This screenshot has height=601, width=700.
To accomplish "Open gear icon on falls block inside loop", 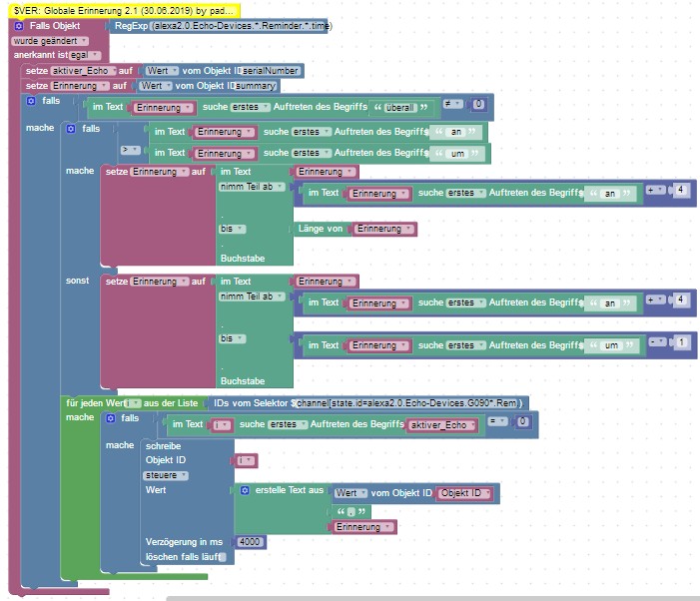I will [x=111, y=417].
